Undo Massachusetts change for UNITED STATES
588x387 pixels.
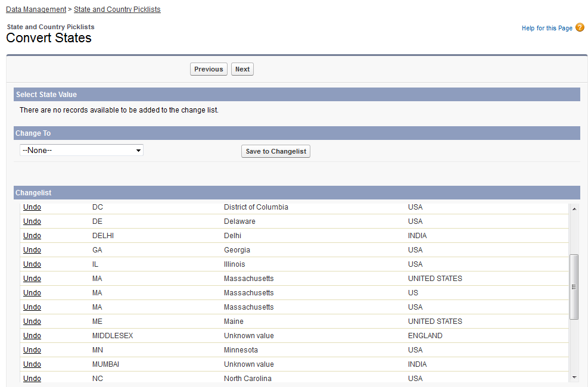(32, 279)
